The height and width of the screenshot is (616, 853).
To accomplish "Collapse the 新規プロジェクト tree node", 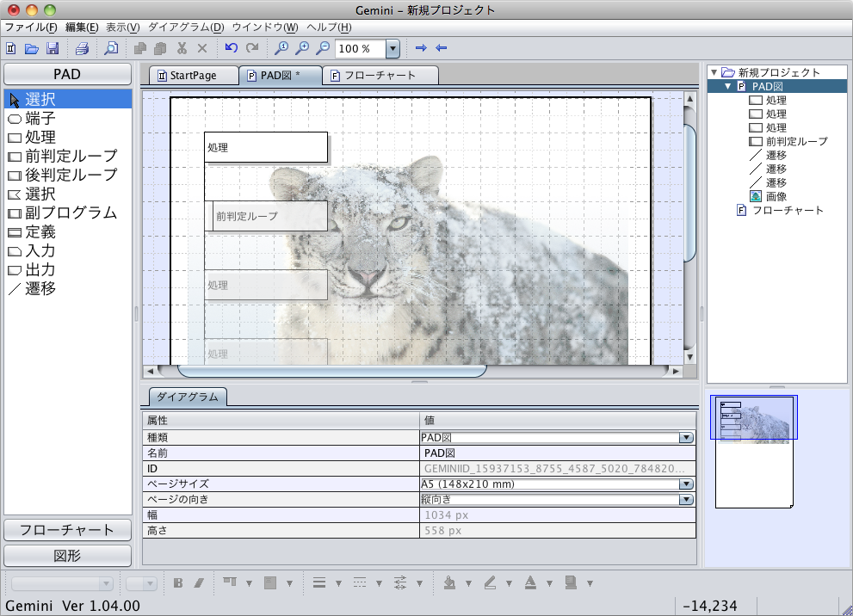I will tap(714, 72).
